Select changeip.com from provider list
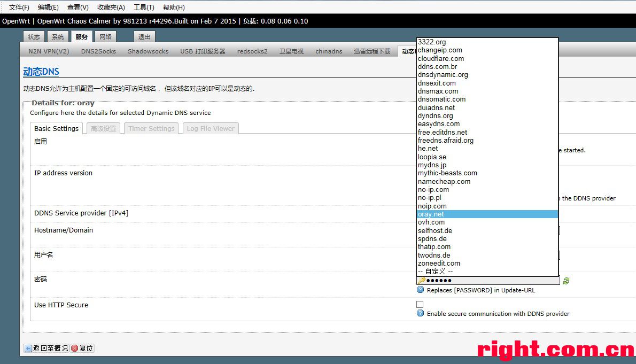The width and height of the screenshot is (636, 364). point(487,50)
